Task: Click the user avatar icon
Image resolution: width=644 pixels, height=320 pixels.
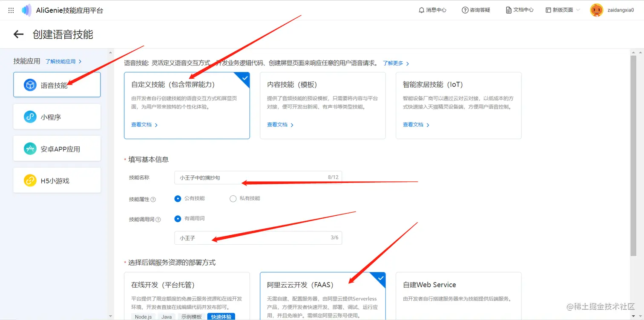Action: coord(597,10)
